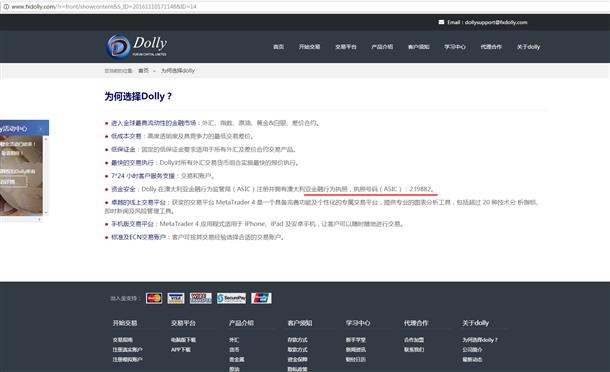Click the footer 产品介绍 column heading
Image resolution: width=610 pixels, height=372 pixels.
tap(241, 323)
